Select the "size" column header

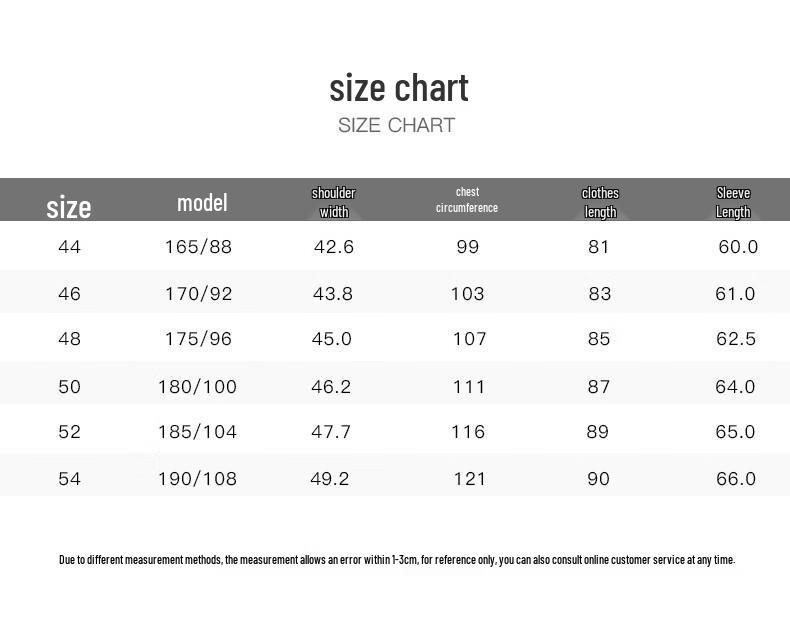click(68, 207)
